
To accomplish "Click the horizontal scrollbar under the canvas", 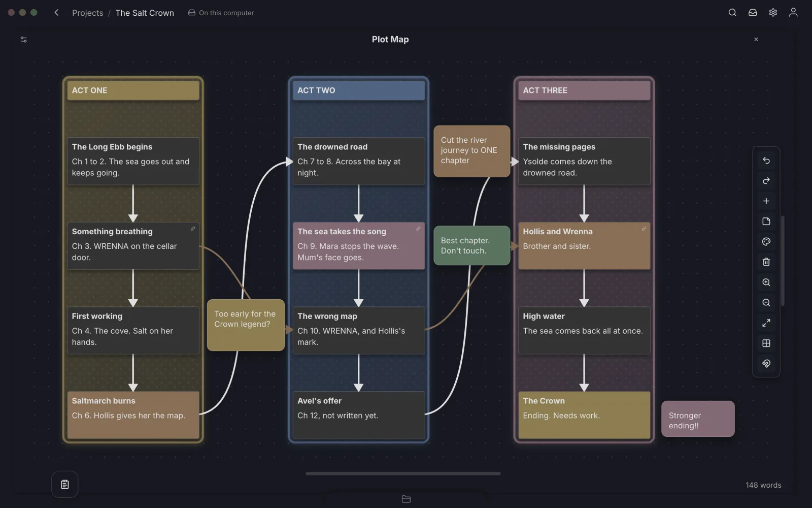I will [x=403, y=473].
